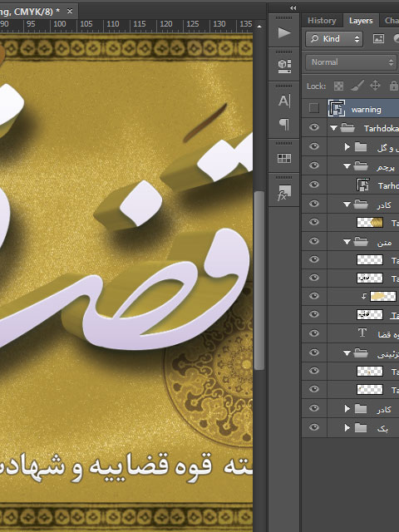Expand the collapsed کادر group
Screen dimensions: 399x532
tap(347, 409)
